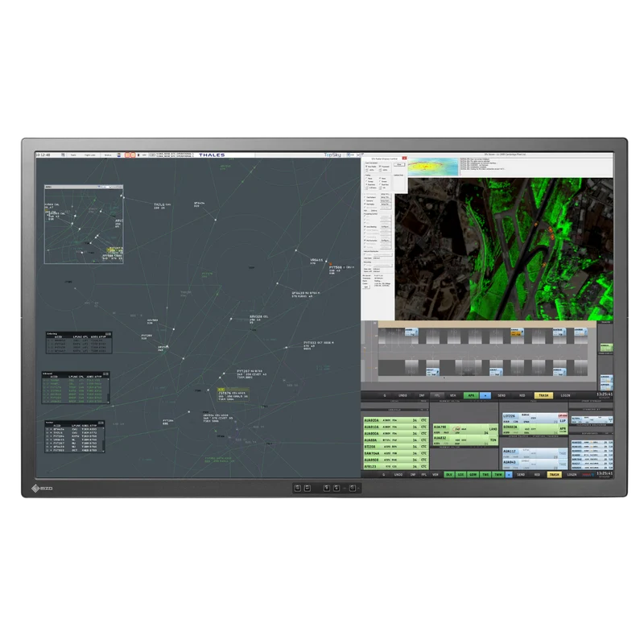Select the green TWE position button
This screenshot has height=644, width=644.
tap(485, 474)
